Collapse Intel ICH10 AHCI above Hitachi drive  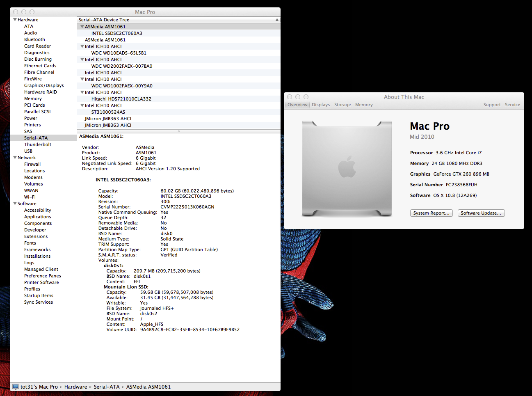tap(82, 92)
